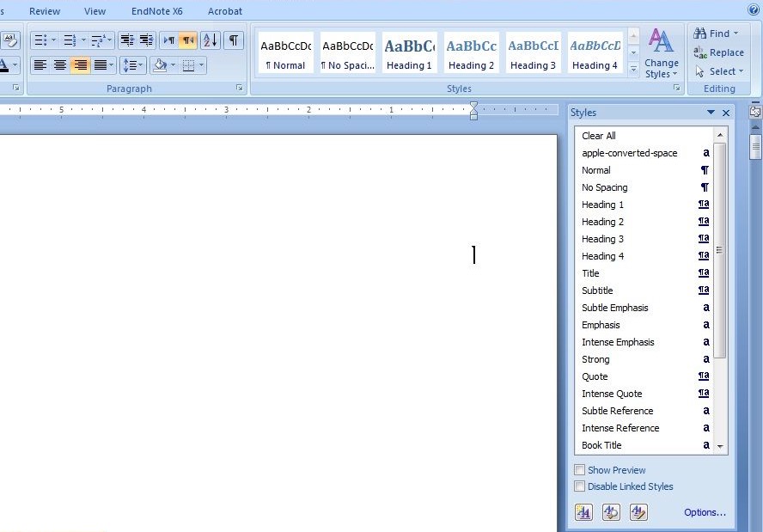Image resolution: width=763 pixels, height=532 pixels.
Task: Select the Left-to-Right text direction icon
Action: point(169,40)
